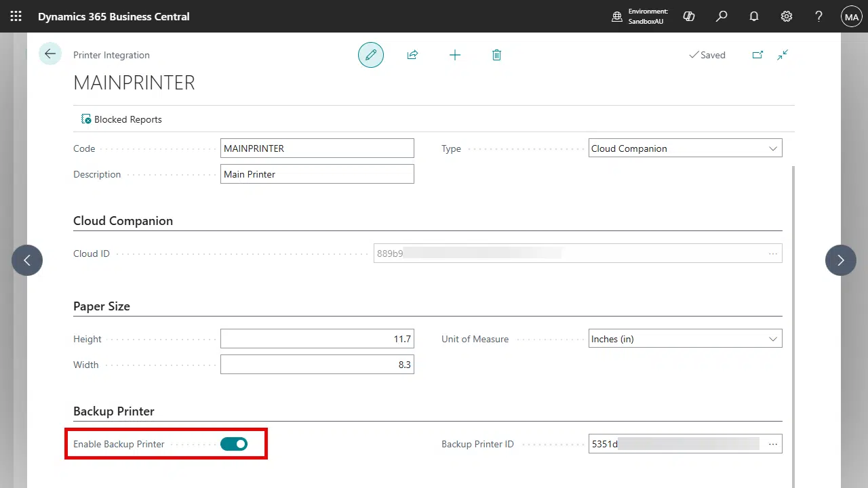The width and height of the screenshot is (868, 488).
Task: Go to previous record with left arrow
Action: click(x=27, y=260)
